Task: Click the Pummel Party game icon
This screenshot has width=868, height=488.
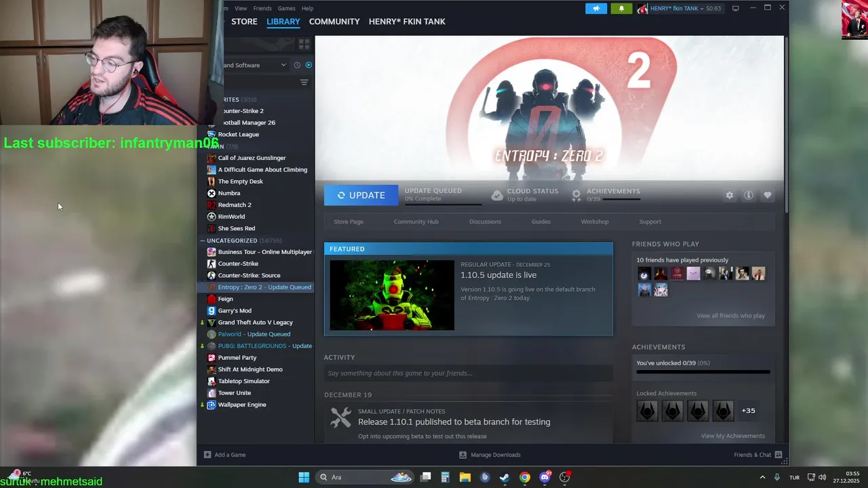Action: point(212,357)
